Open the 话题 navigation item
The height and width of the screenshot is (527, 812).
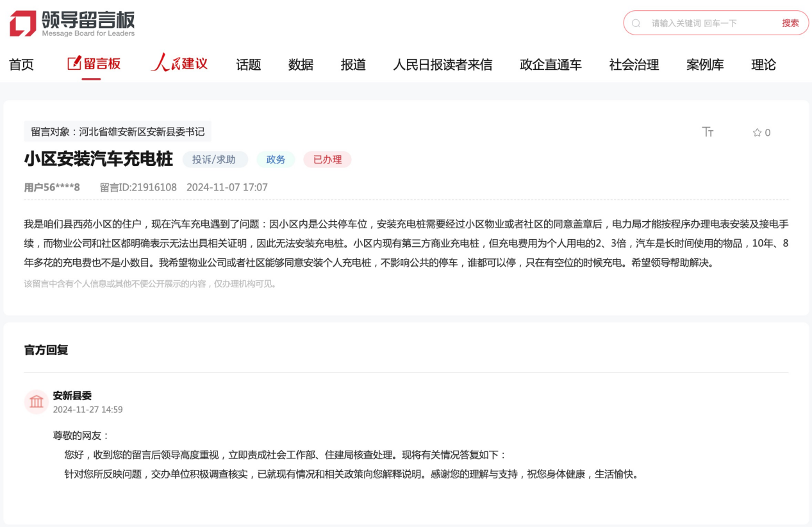[x=248, y=64]
